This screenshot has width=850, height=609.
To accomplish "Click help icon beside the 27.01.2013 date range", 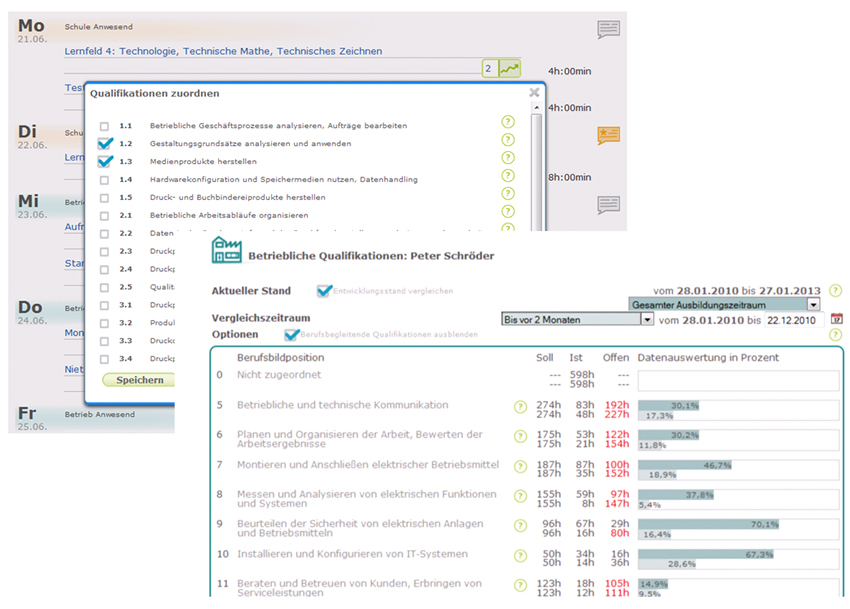I will 835,291.
